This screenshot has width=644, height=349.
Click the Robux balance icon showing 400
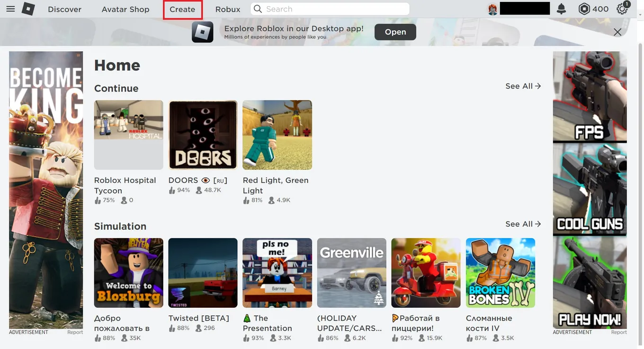584,9
